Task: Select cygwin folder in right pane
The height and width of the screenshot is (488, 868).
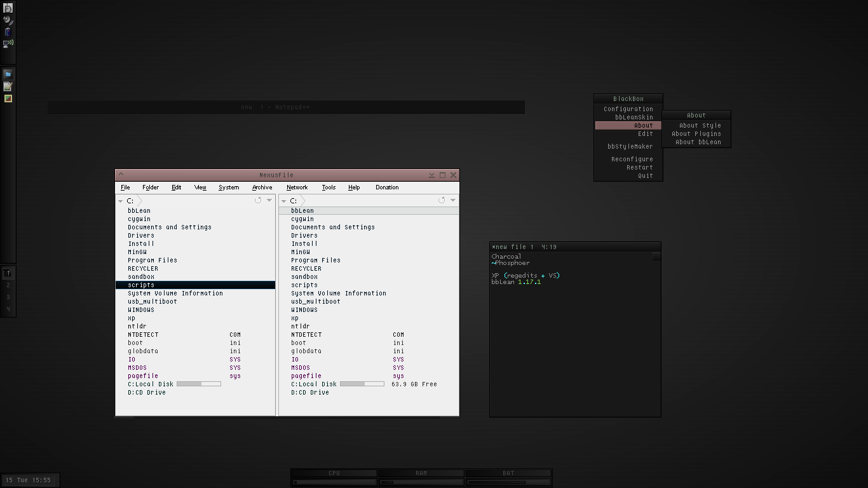Action: (x=369, y=219)
